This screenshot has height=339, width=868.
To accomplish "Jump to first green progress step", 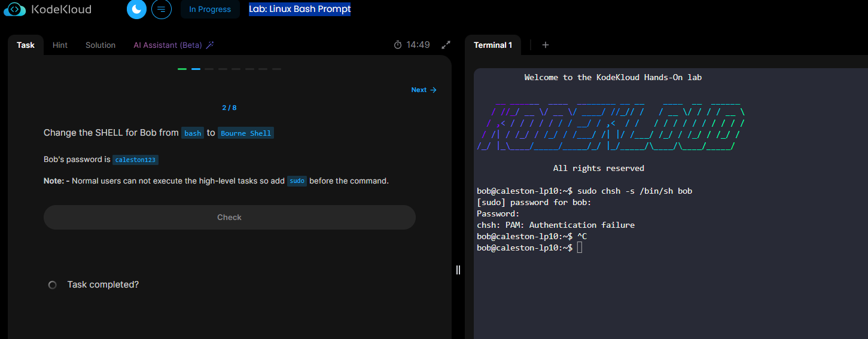I will pyautogui.click(x=182, y=69).
